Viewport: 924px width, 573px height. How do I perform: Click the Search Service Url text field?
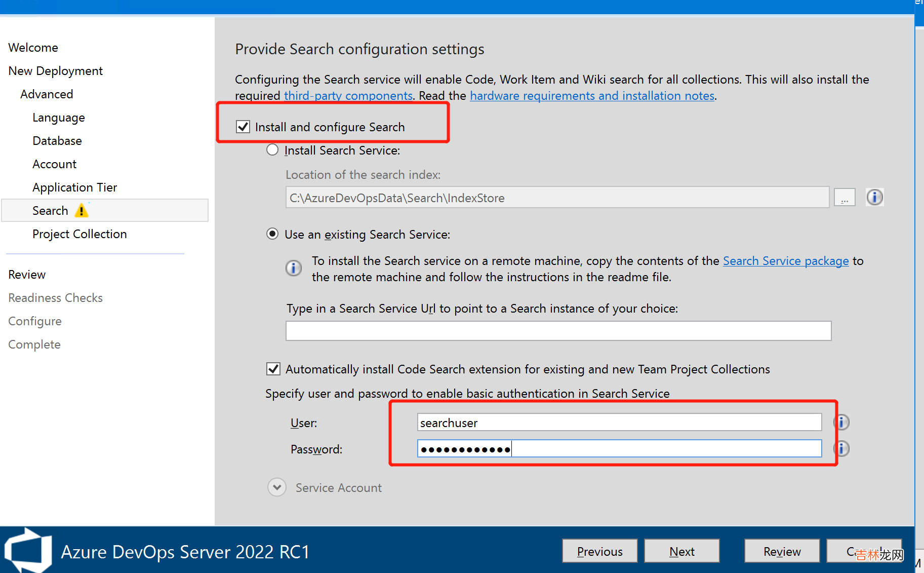pos(558,331)
